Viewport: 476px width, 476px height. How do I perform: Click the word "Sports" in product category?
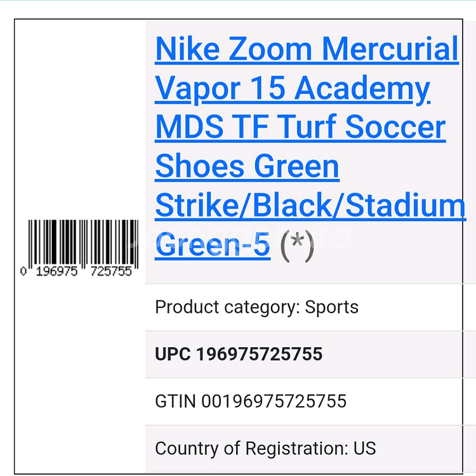[x=332, y=307]
